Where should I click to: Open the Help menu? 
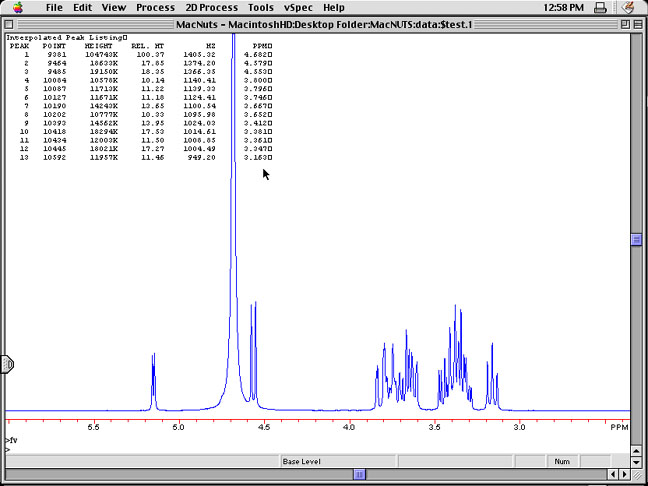pyautogui.click(x=334, y=7)
